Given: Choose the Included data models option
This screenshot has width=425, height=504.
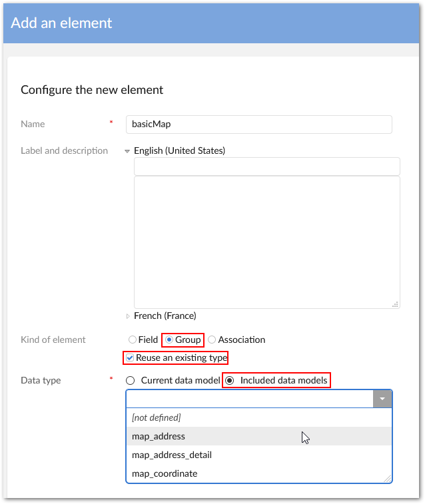Looking at the screenshot, I should (230, 380).
